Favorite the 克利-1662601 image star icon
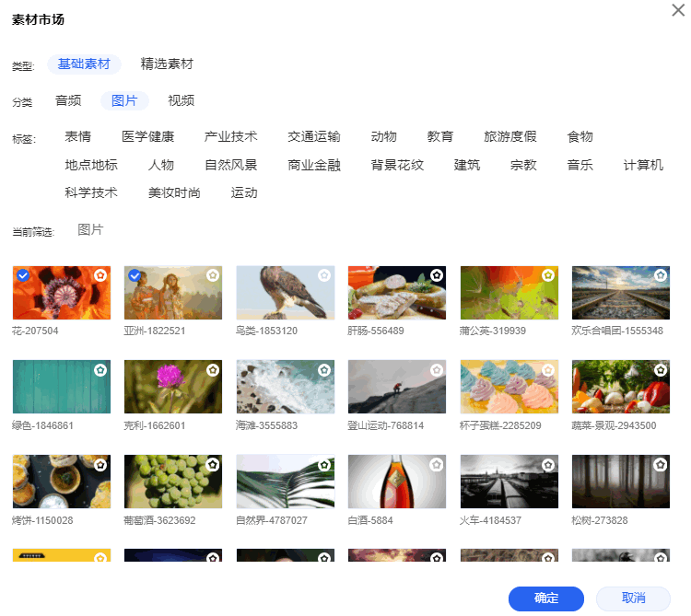This screenshot has height=616, width=691. pyautogui.click(x=213, y=370)
